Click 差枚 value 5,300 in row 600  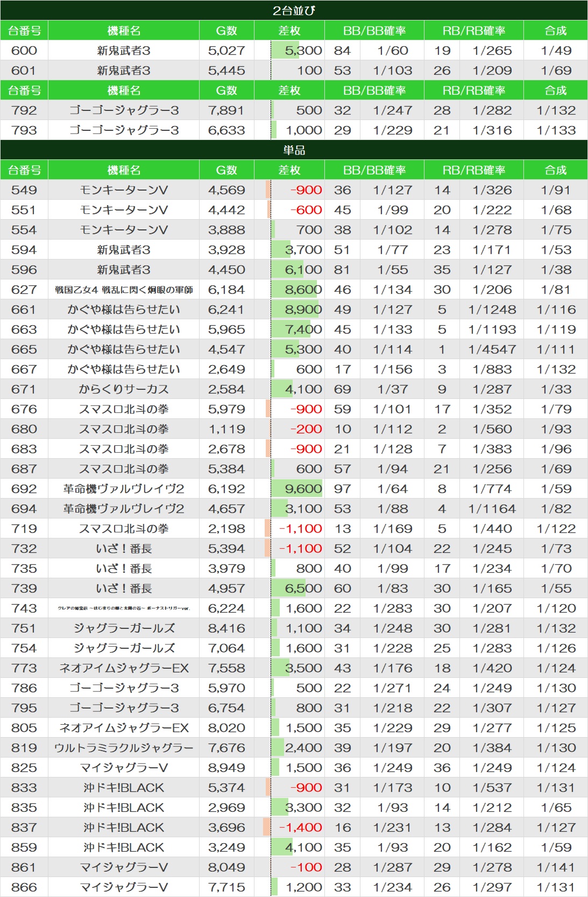coord(303,51)
